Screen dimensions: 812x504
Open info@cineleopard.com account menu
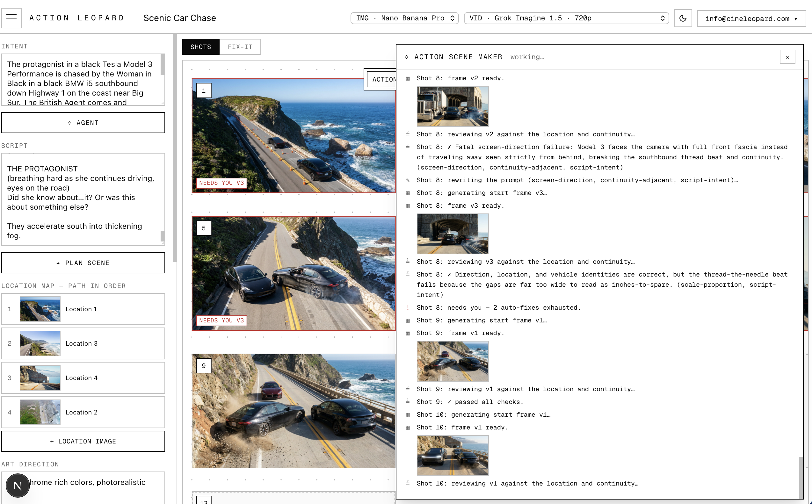point(751,19)
